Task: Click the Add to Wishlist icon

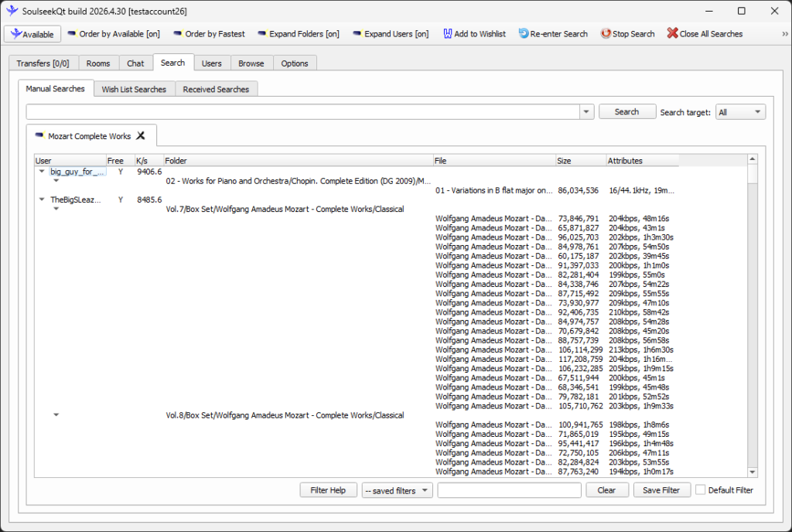Action: coord(448,34)
